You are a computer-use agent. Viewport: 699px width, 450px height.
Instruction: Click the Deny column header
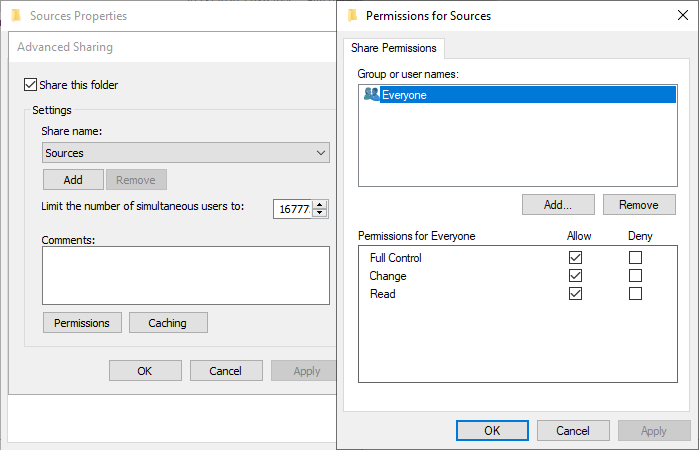[x=640, y=236]
